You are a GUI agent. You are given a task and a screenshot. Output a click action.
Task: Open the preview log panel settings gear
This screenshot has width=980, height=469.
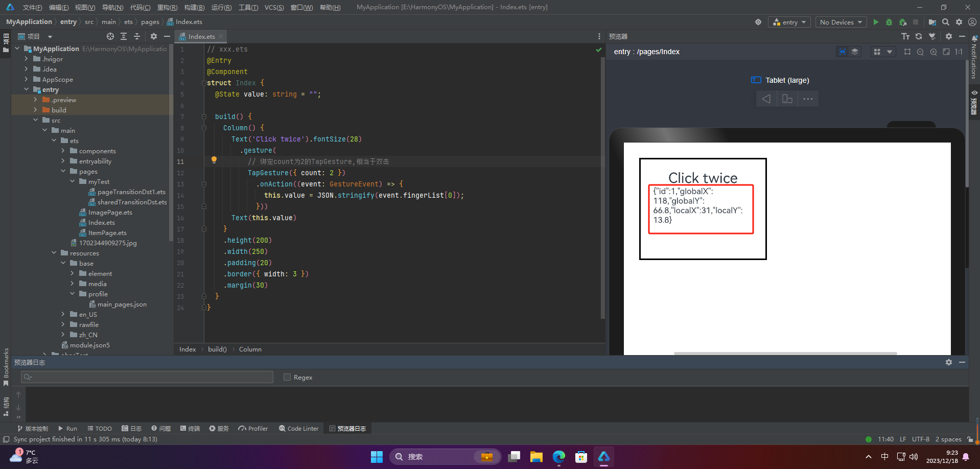click(x=949, y=362)
